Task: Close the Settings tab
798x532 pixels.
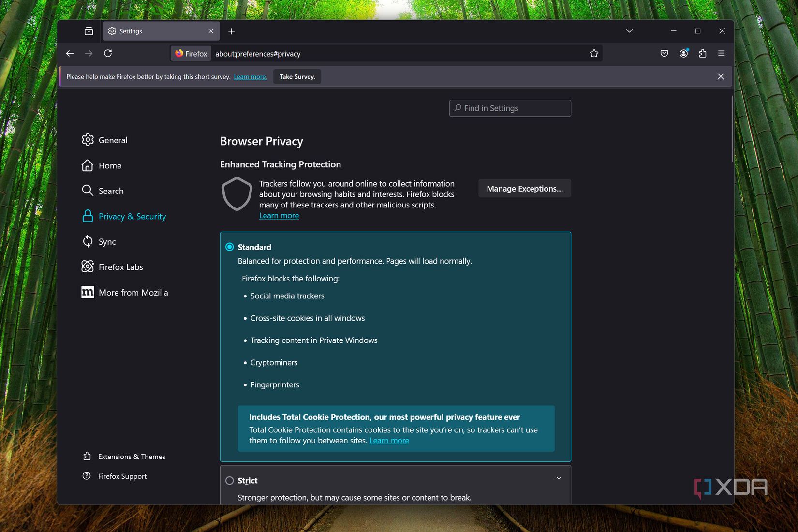Action: coord(211,31)
